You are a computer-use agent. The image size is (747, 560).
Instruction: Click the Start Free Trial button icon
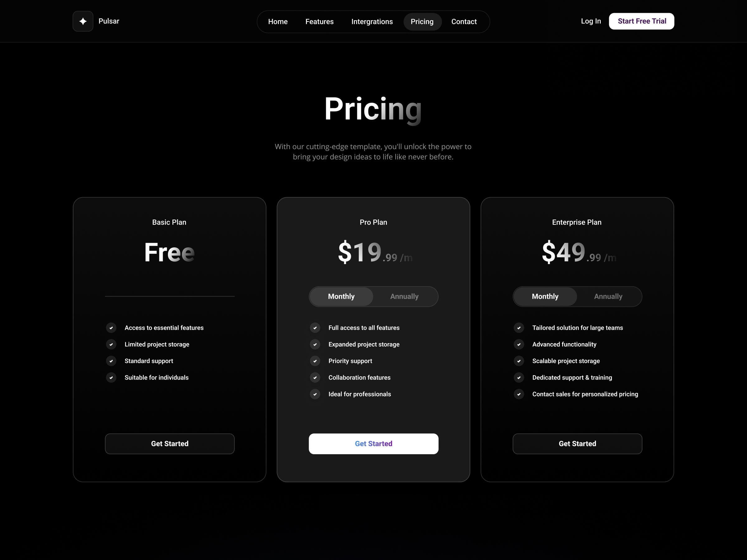coord(642,21)
